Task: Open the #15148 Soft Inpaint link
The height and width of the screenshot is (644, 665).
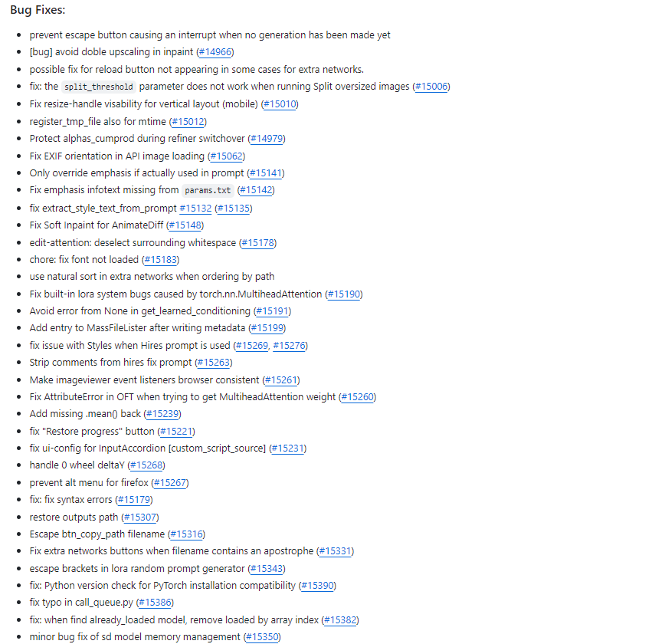Action: 185,225
